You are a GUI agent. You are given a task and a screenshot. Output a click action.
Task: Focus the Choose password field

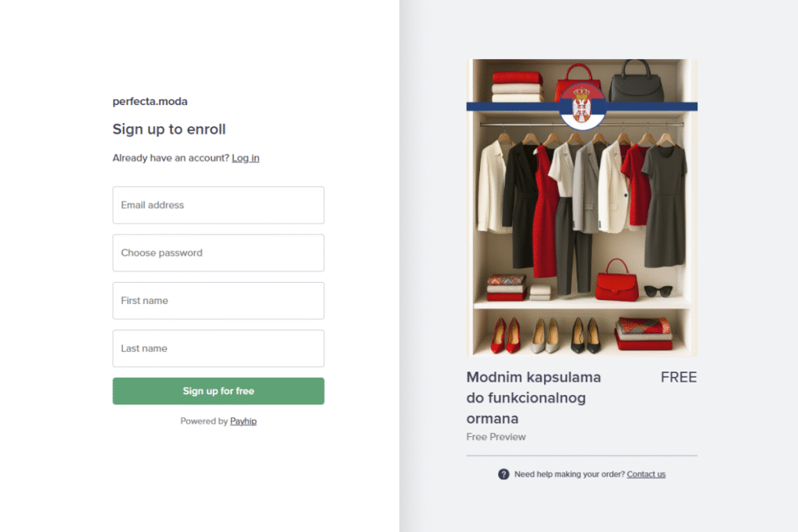point(218,253)
